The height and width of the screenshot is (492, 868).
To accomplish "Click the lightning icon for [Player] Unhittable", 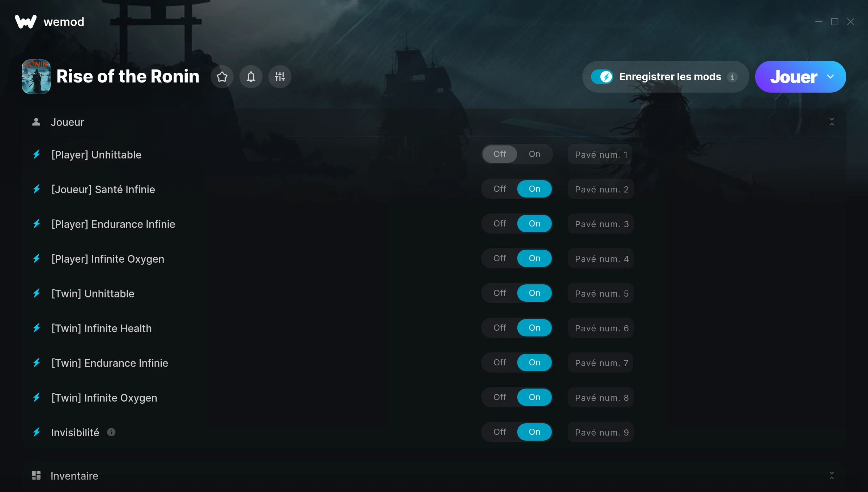I will pos(37,154).
